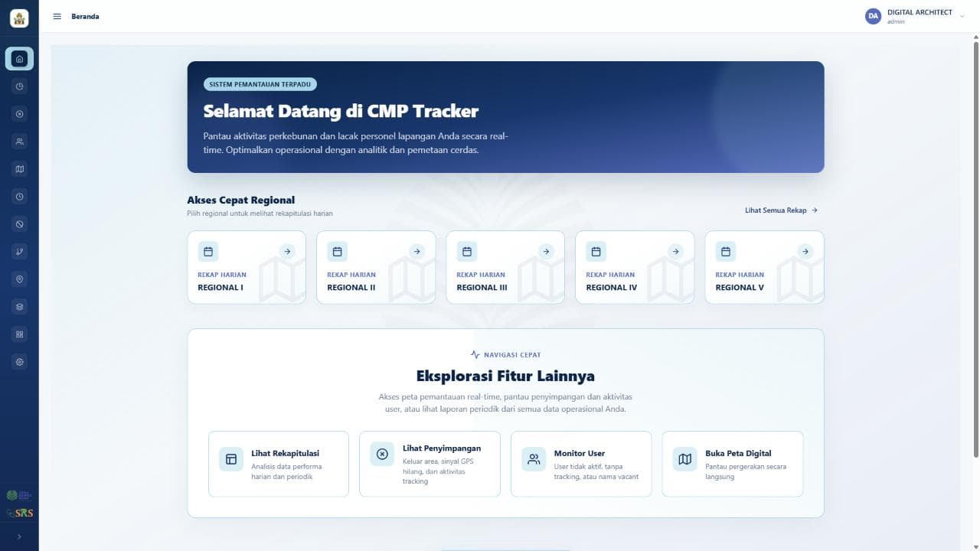This screenshot has width=980, height=551.
Task: Click the calendar icon on Regional III
Action: pyautogui.click(x=466, y=251)
